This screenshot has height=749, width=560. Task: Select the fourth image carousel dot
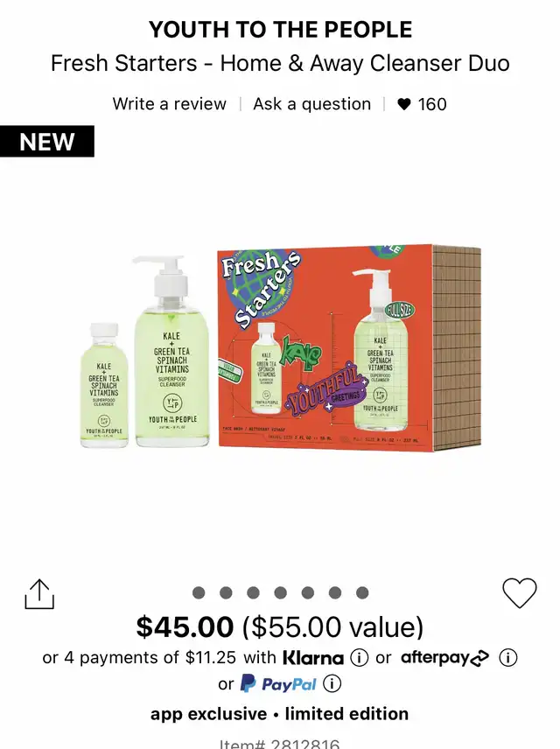tap(281, 592)
